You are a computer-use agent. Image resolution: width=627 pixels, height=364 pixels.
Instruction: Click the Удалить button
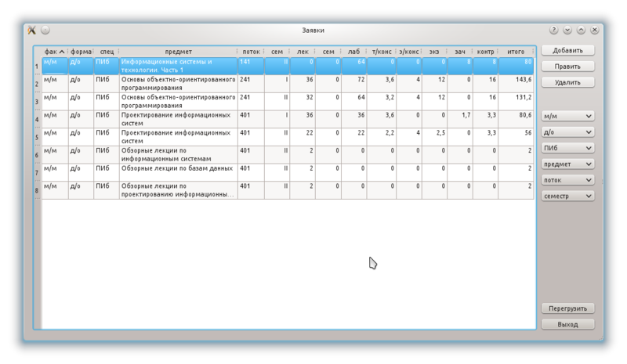coord(567,82)
